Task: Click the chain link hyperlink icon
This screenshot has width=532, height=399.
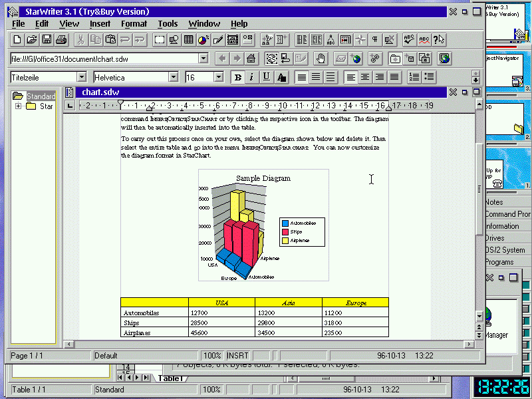Action: [375, 59]
